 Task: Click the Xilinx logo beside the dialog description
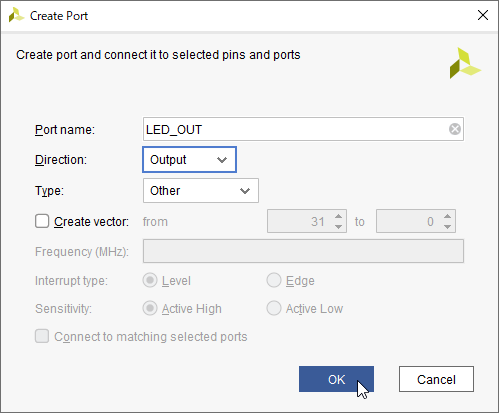[x=465, y=63]
